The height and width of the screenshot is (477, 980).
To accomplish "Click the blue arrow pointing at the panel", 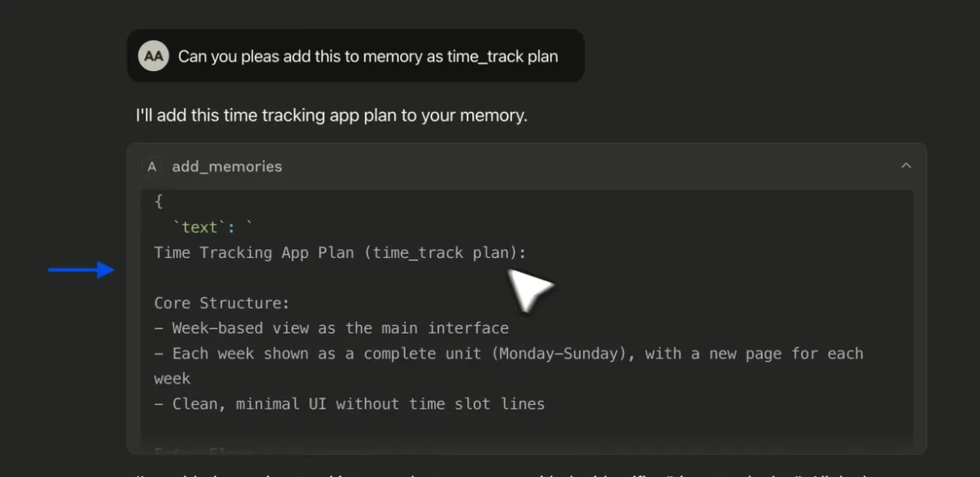I will [x=82, y=270].
